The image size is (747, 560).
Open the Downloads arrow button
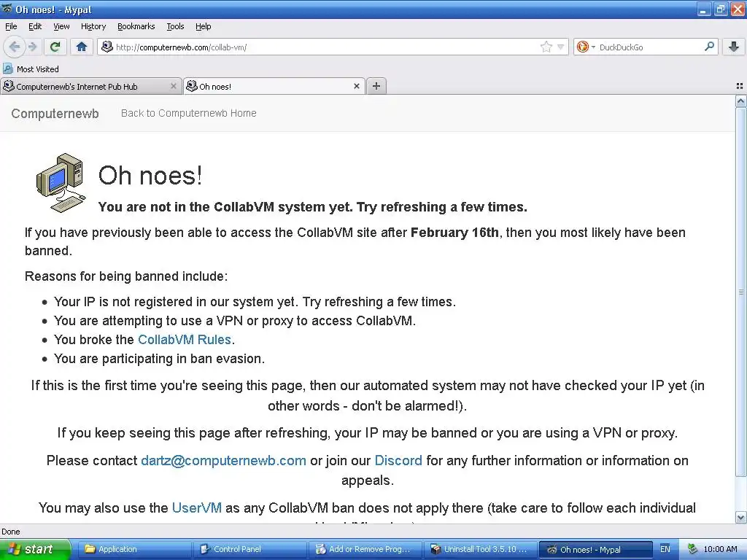click(x=734, y=47)
